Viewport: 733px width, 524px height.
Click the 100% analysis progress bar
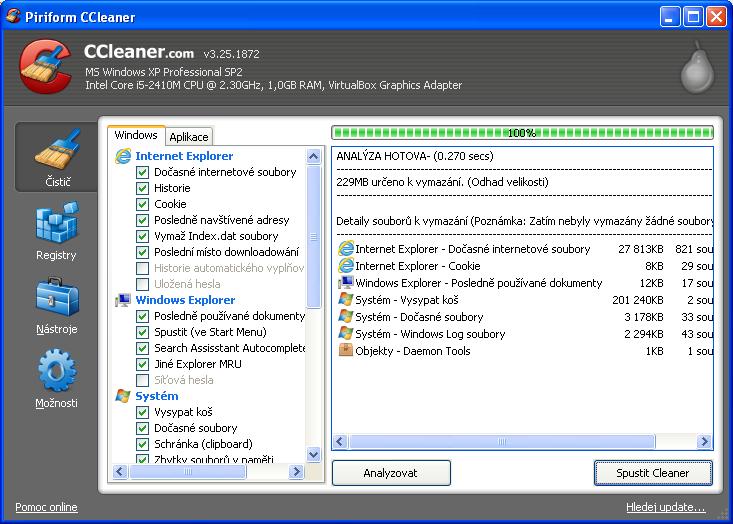[521, 133]
